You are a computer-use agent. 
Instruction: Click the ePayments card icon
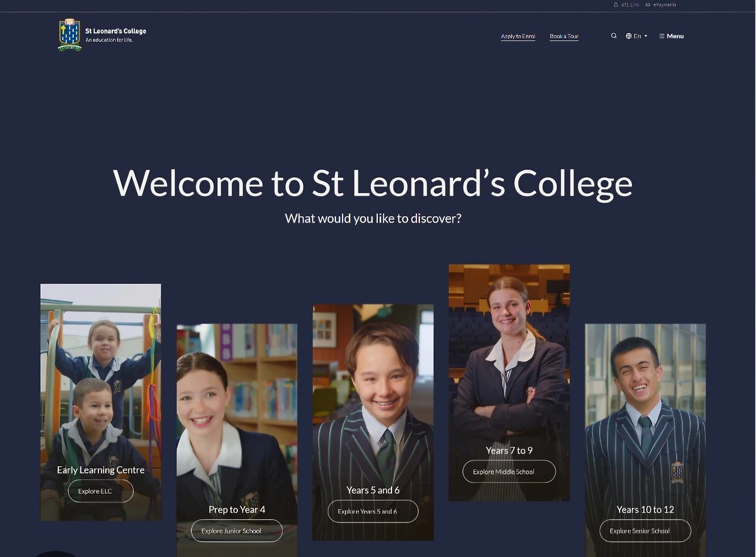(648, 5)
